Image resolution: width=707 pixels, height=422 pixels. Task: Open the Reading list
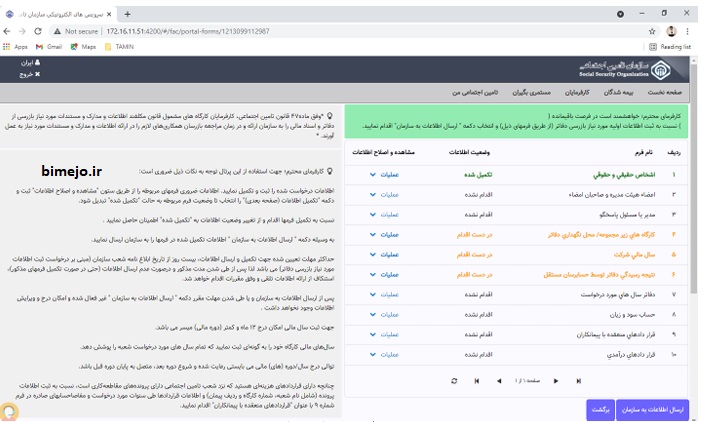[x=670, y=46]
